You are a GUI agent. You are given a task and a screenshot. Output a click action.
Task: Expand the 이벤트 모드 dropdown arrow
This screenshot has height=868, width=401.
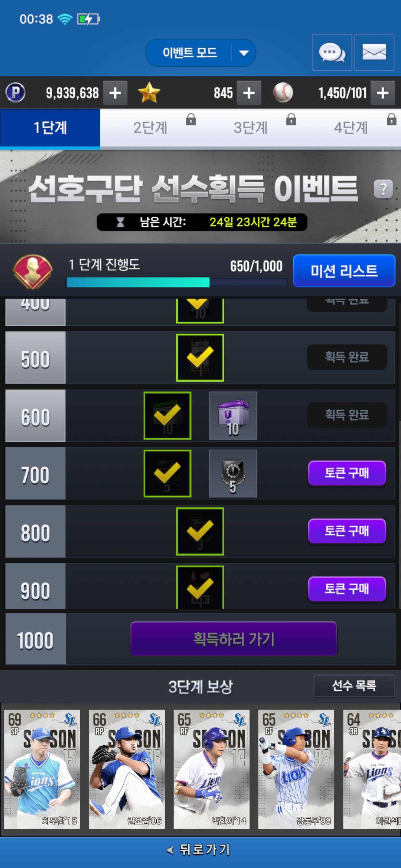click(x=244, y=53)
